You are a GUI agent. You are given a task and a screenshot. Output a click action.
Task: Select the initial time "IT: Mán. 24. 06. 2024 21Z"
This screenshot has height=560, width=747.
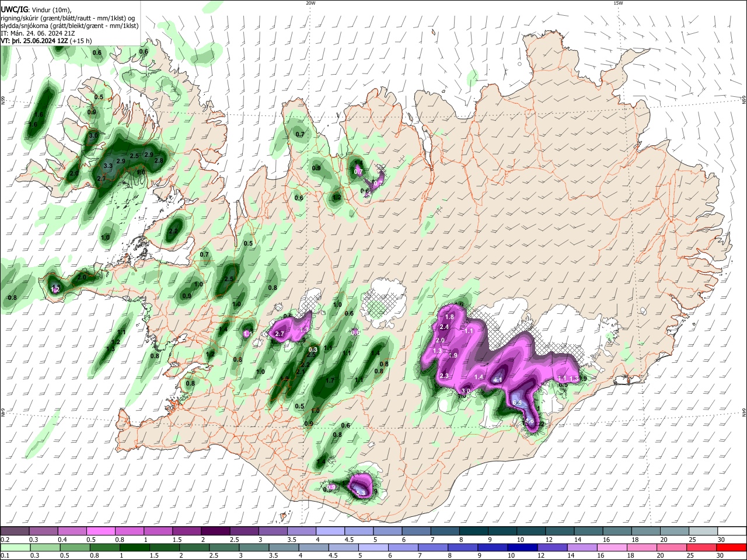click(x=38, y=33)
